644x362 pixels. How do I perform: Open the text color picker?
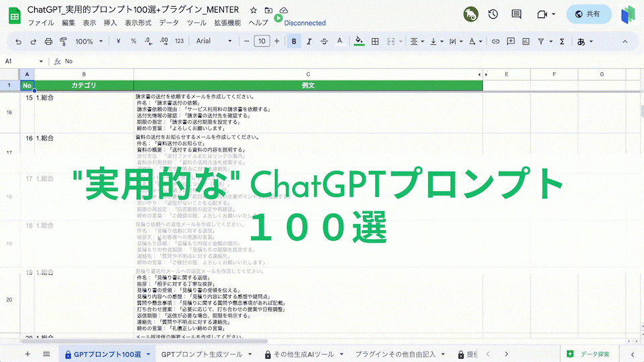[x=339, y=41]
